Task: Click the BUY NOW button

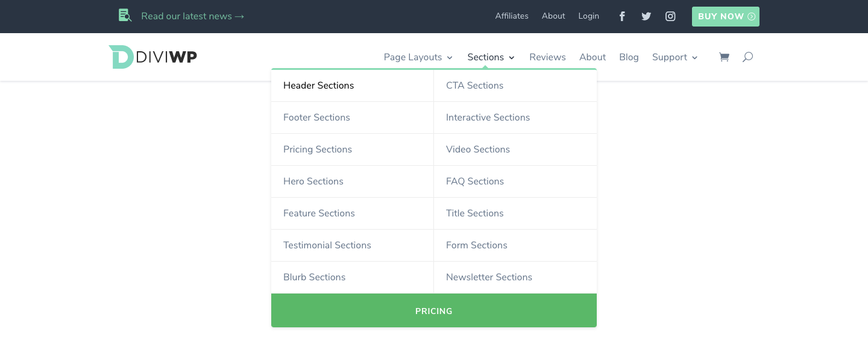Action: [726, 16]
